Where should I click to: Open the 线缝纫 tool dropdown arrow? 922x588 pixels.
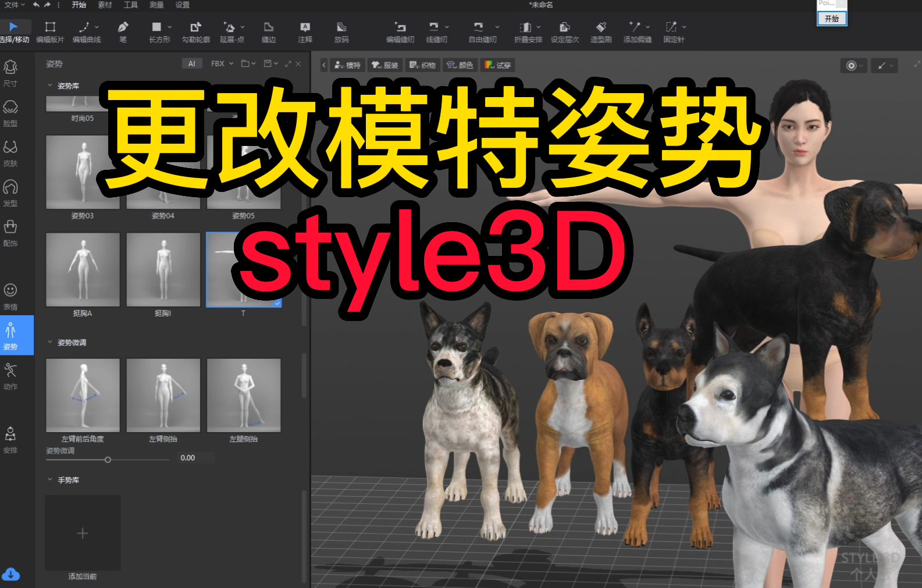coord(447,27)
